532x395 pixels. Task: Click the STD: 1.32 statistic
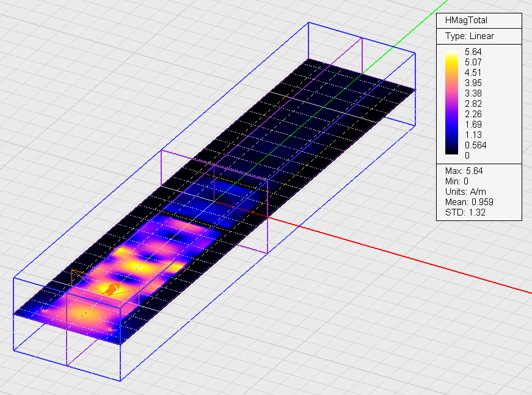click(465, 212)
